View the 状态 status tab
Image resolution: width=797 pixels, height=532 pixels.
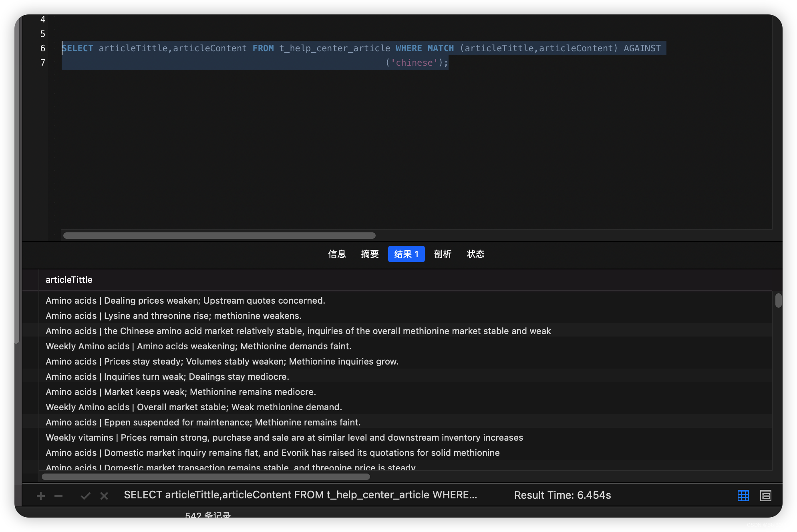coord(475,254)
